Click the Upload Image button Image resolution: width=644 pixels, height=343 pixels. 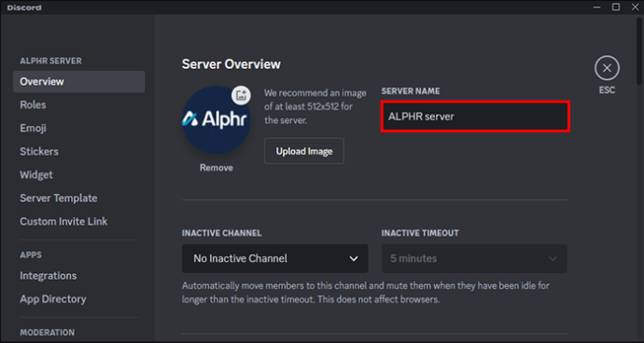pos(304,151)
